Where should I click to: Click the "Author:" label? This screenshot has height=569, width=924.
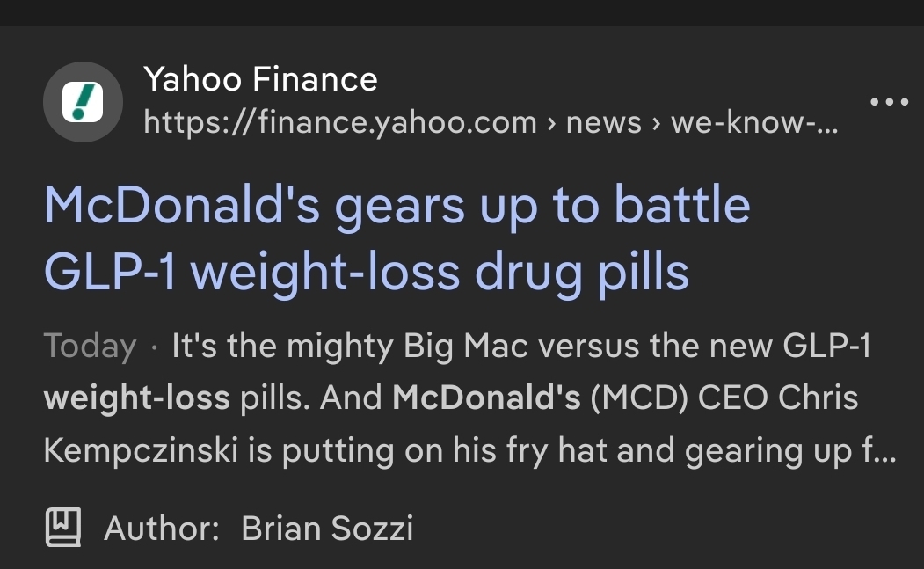(162, 529)
